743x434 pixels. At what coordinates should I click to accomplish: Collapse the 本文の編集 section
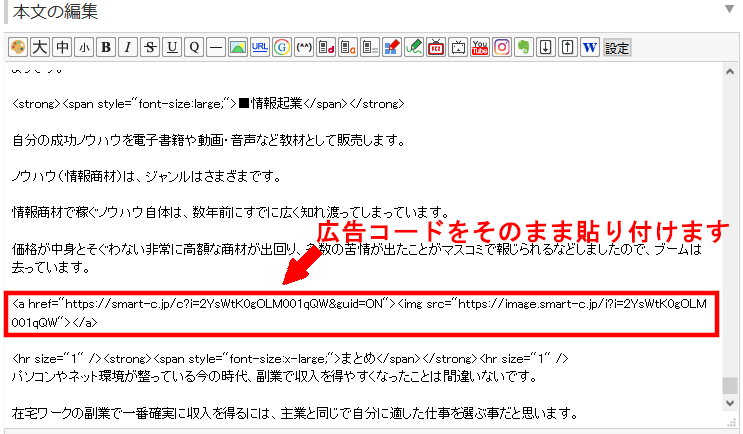point(729,9)
